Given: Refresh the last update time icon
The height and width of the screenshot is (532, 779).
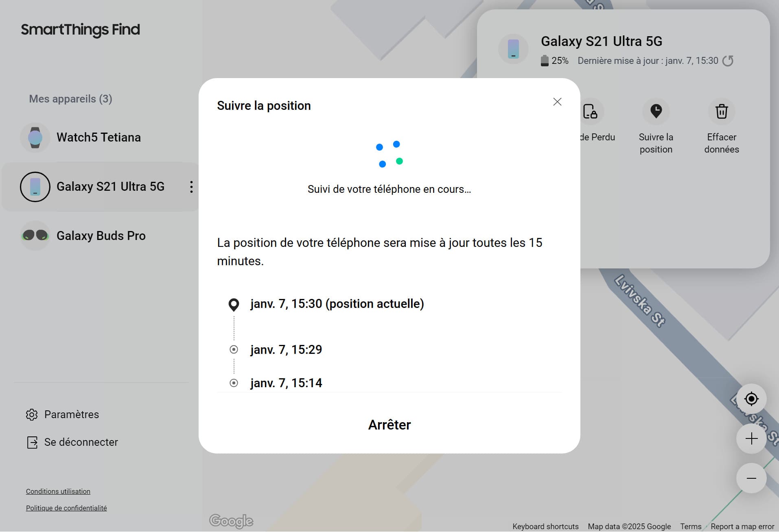Looking at the screenshot, I should tap(728, 61).
